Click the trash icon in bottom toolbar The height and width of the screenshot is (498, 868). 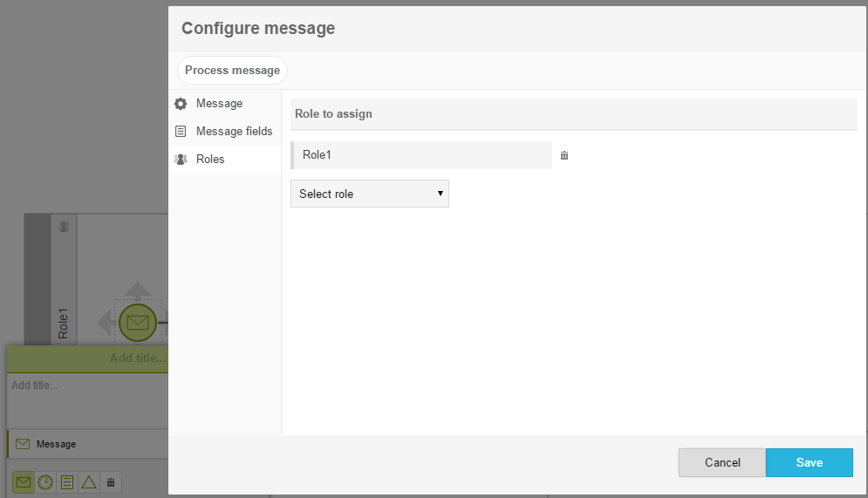(x=111, y=482)
